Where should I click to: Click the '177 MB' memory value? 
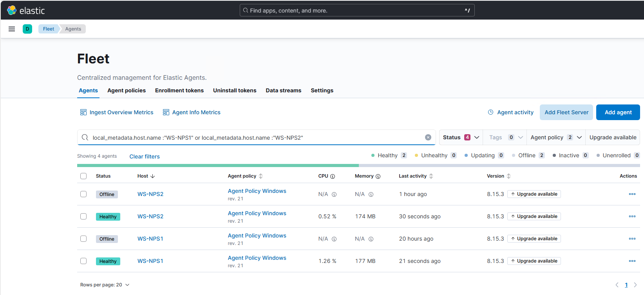(365, 261)
